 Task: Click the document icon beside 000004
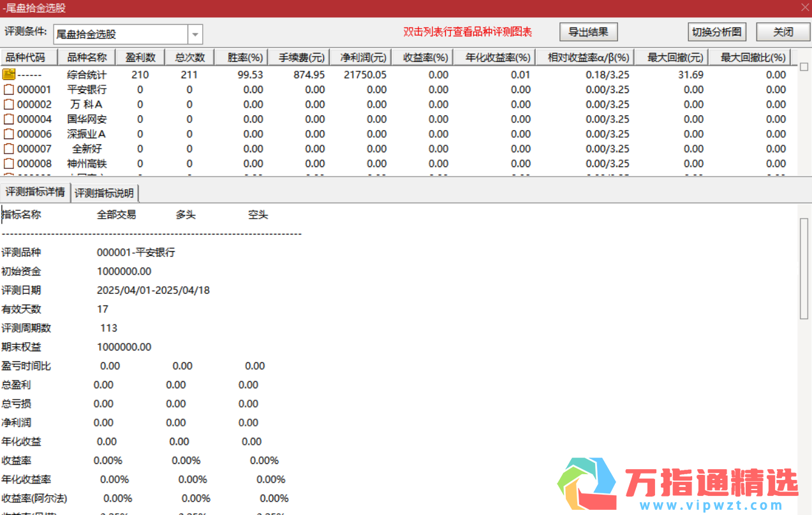coord(9,119)
